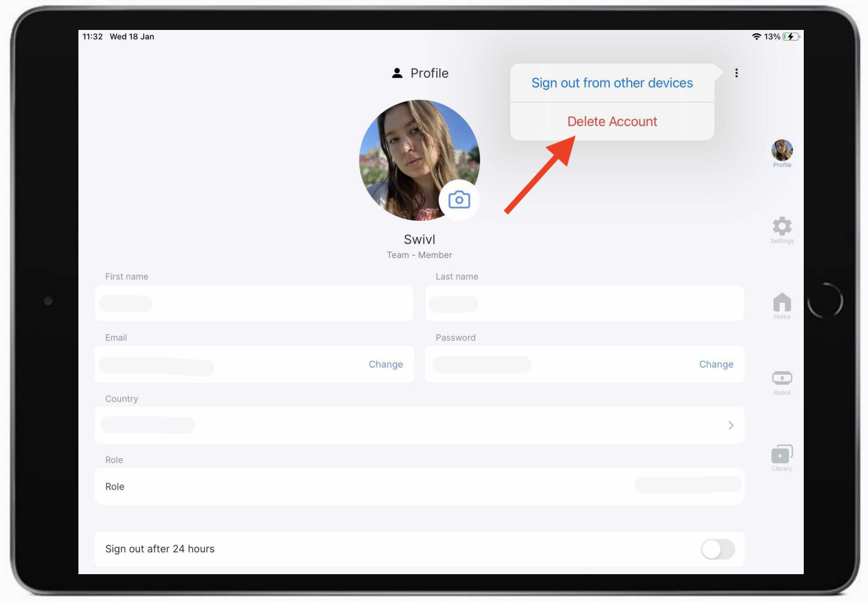Focus the First name input field

click(254, 303)
